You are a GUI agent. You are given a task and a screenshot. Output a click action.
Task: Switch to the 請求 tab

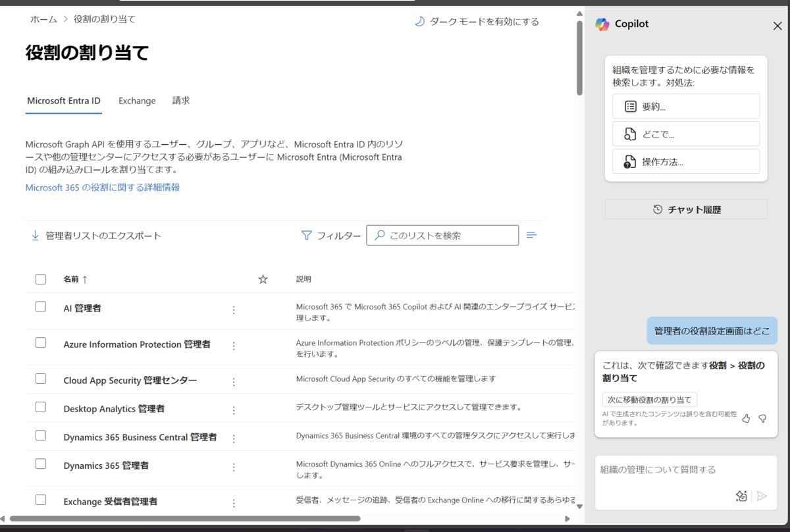coord(181,101)
